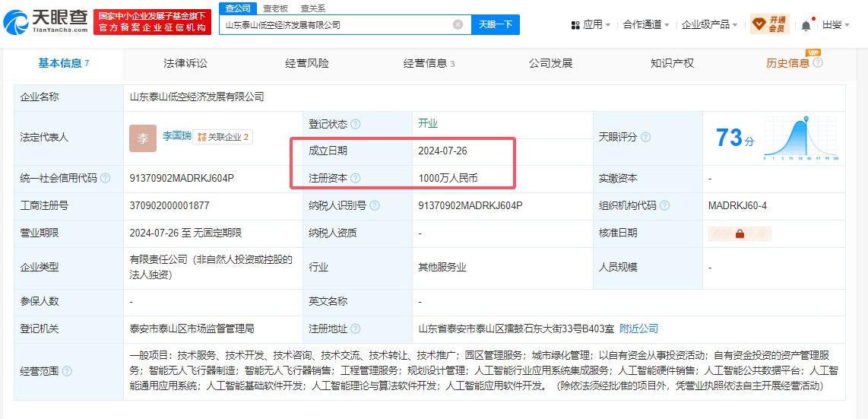
Task: Click the official credit agency red banner
Action: 152,21
